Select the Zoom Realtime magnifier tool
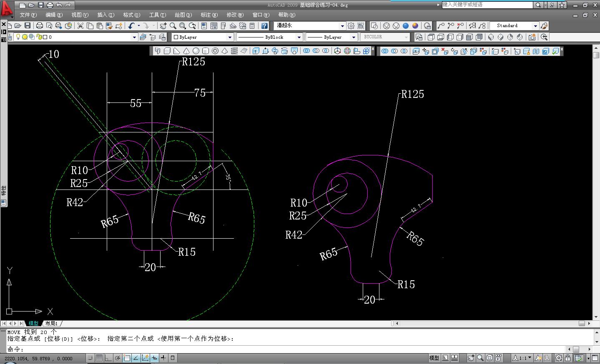Viewport: 600px width, 364px height. point(173,26)
